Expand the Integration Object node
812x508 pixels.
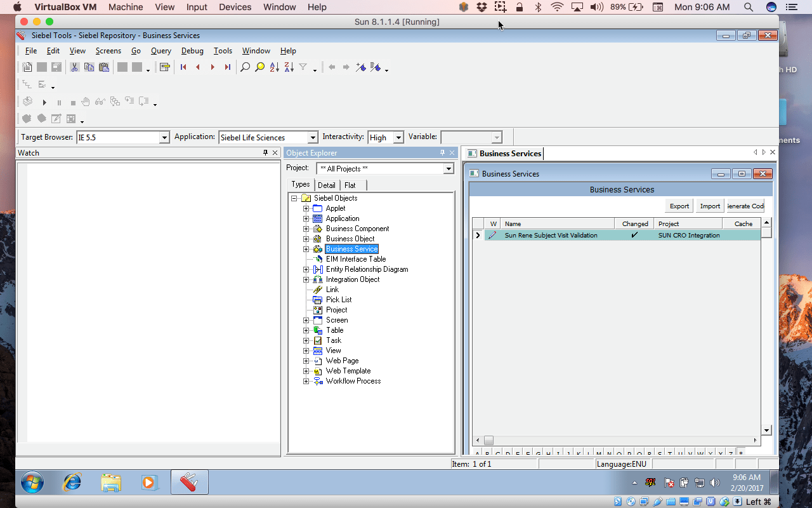pos(306,279)
